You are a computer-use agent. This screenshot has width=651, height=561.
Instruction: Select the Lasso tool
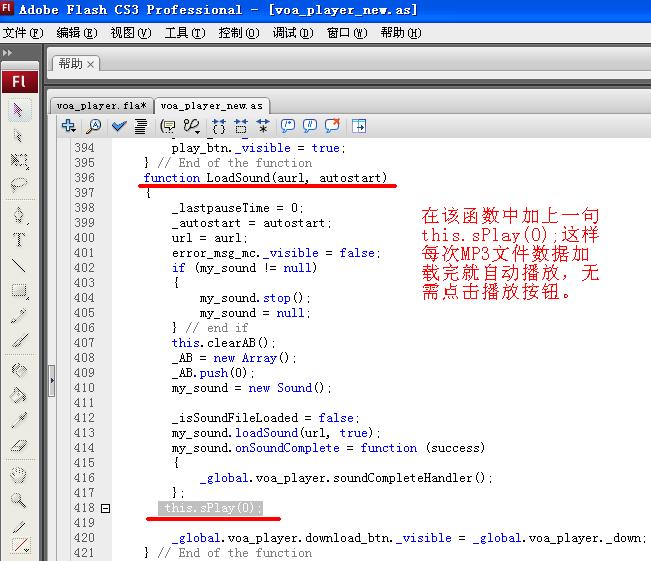tap(19, 185)
